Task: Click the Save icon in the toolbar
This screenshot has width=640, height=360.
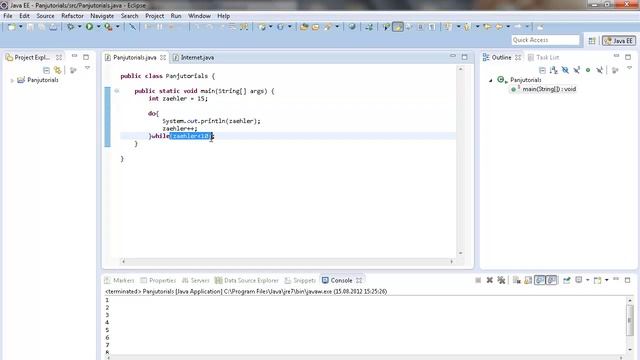Action: click(x=30, y=27)
